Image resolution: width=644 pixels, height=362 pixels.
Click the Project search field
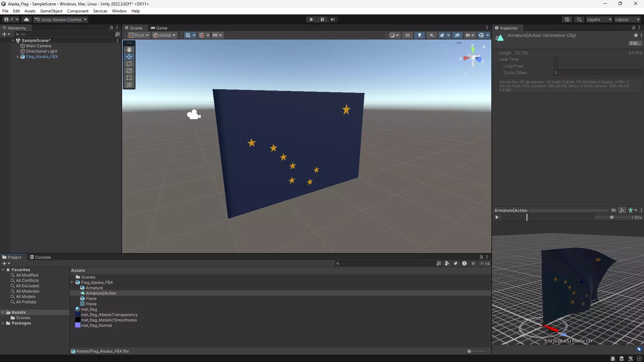click(386, 263)
